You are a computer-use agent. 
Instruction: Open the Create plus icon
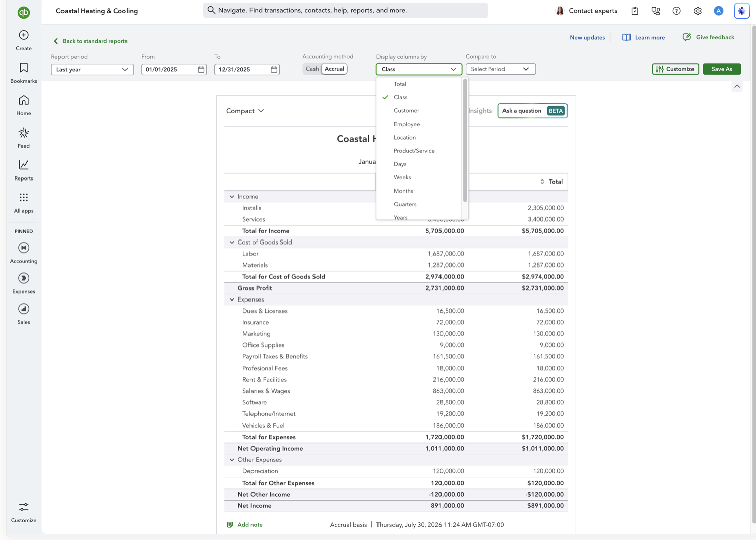(24, 35)
